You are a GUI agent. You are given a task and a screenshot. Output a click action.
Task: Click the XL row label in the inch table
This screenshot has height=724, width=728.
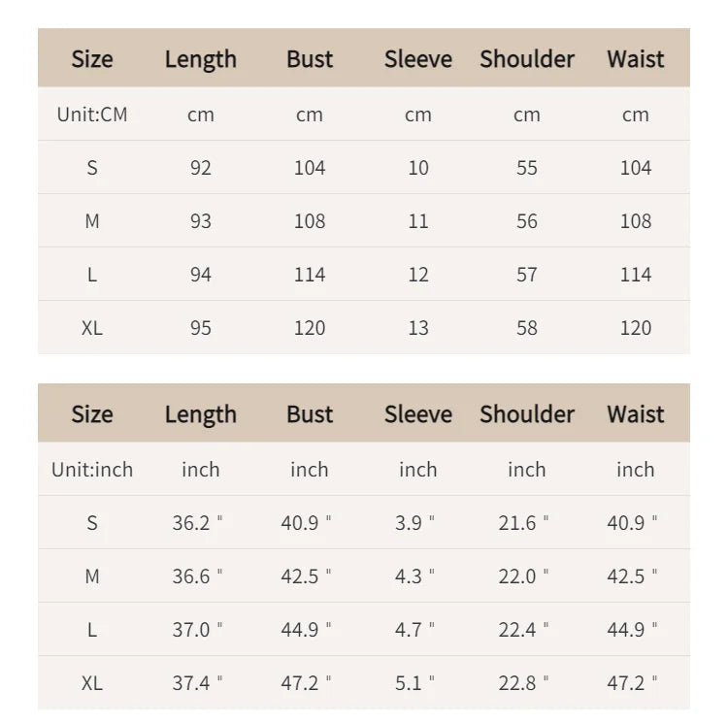click(x=92, y=683)
